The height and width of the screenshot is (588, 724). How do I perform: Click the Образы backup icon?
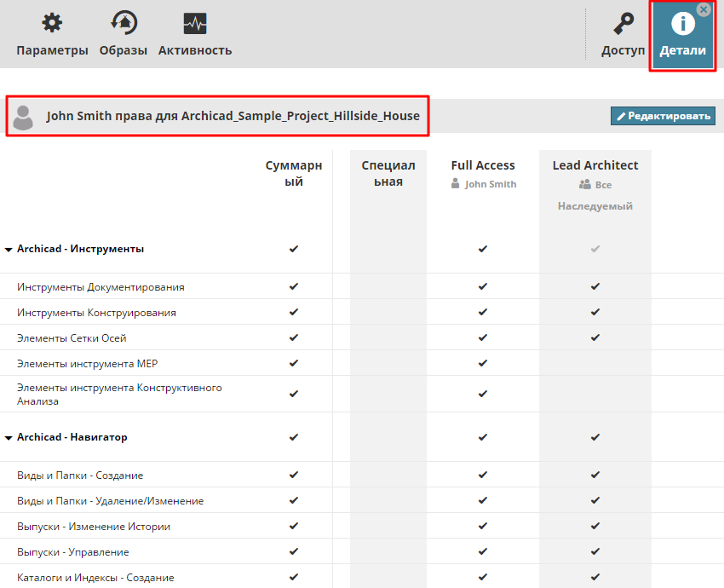[x=124, y=24]
